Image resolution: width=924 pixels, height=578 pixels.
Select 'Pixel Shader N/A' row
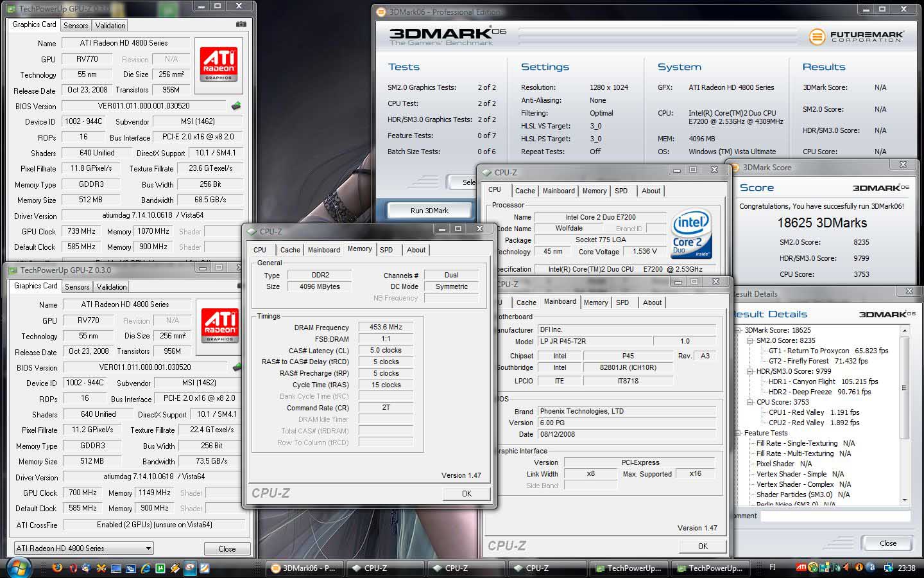coord(784,464)
